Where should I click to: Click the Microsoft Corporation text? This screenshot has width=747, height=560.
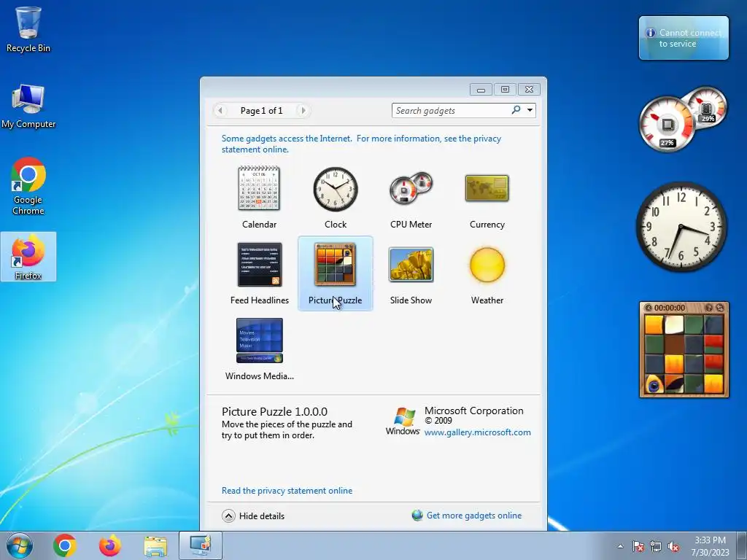(474, 411)
